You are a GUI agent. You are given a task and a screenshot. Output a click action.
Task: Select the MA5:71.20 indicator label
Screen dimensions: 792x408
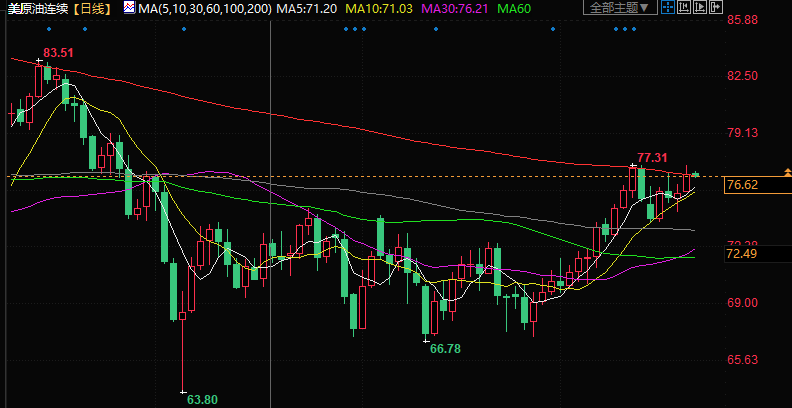[308, 9]
